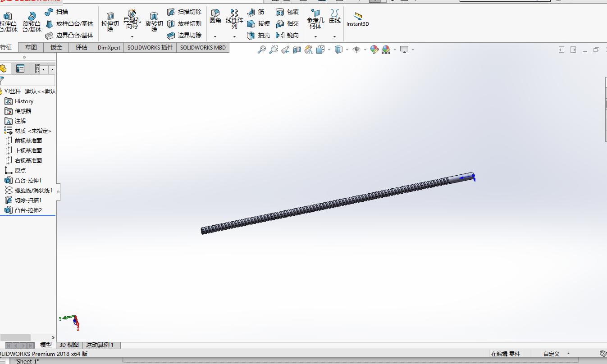Open the DimXpert tab

coord(109,48)
